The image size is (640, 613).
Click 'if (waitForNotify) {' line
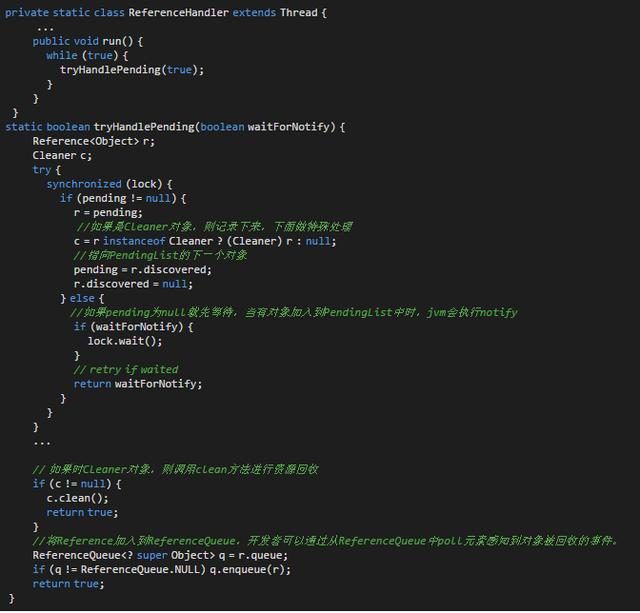133,327
